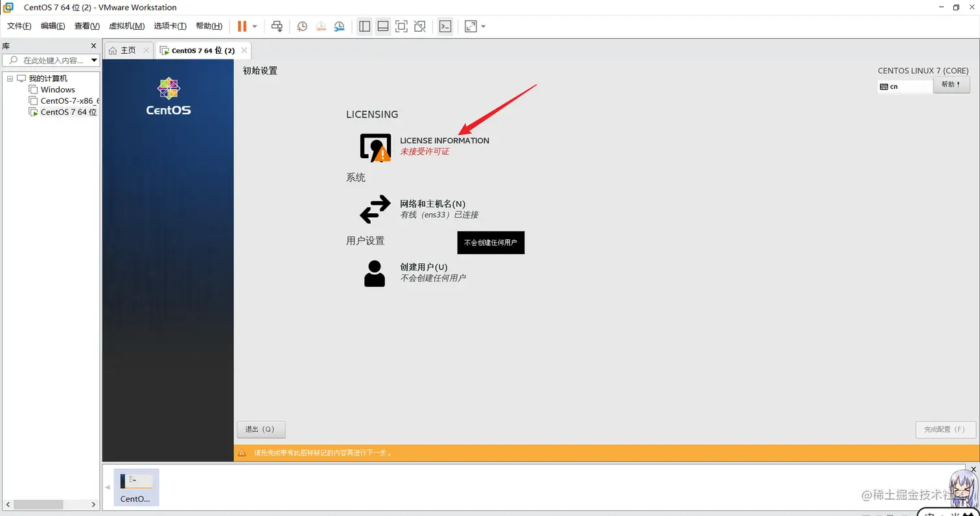Close the CentOS 7 64 位 (2) tab
Image resolution: width=980 pixels, height=516 pixels.
[x=244, y=50]
